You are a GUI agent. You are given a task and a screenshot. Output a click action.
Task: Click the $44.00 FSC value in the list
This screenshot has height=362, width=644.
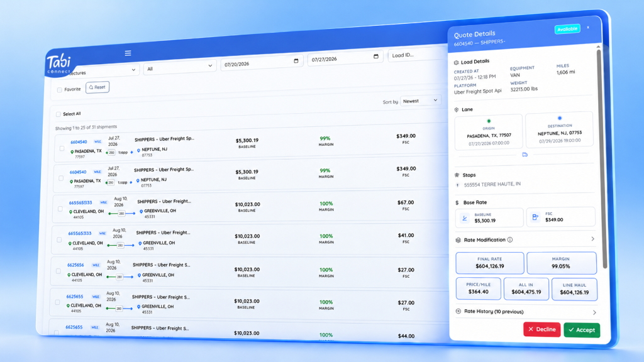click(x=406, y=336)
